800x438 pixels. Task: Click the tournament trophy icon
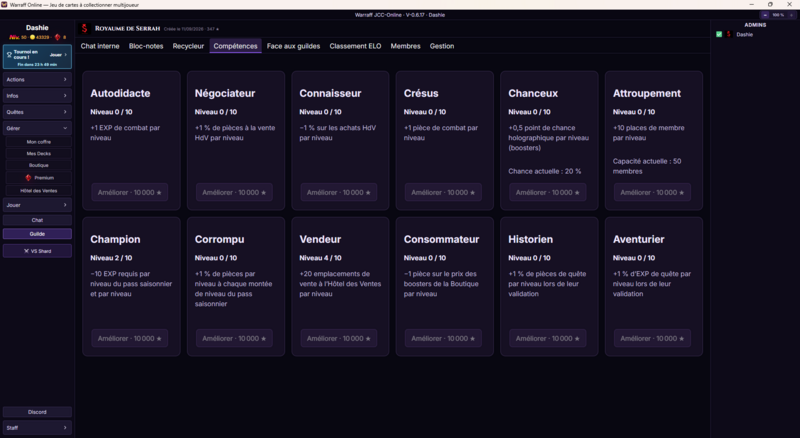pos(9,54)
